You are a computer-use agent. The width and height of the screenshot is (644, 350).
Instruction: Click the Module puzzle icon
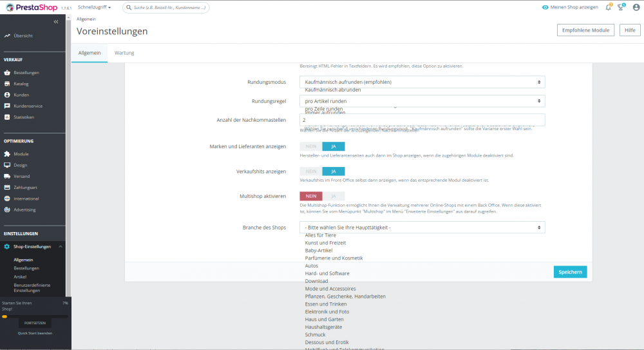pos(7,154)
